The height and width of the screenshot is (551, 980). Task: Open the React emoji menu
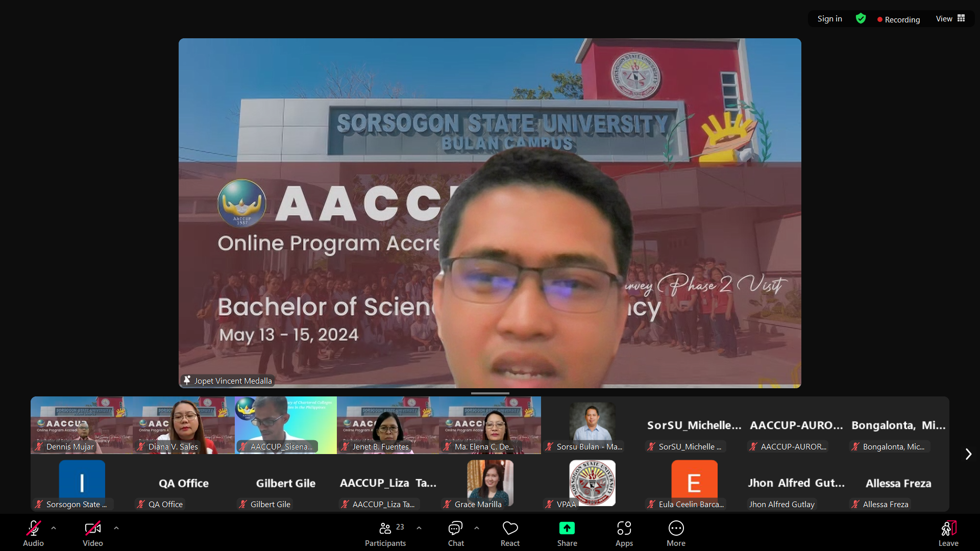[510, 528]
